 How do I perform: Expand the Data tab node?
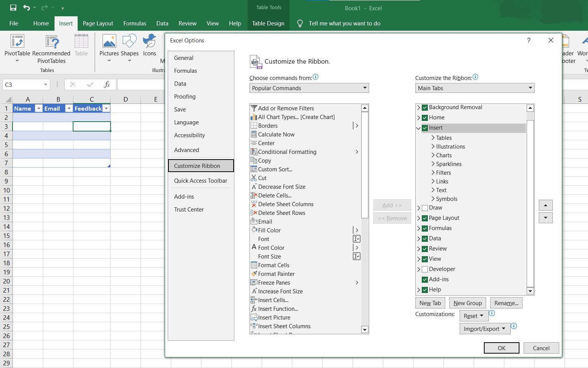(418, 239)
